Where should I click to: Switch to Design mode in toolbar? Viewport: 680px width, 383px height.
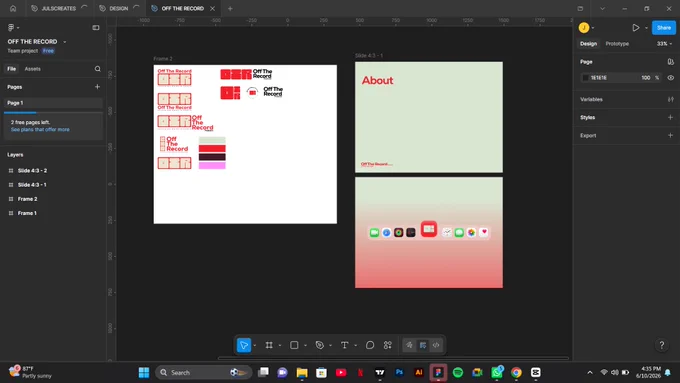(x=423, y=345)
